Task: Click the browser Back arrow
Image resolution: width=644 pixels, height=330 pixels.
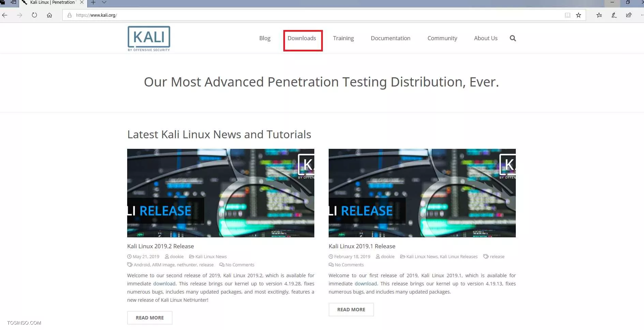Action: [4, 15]
